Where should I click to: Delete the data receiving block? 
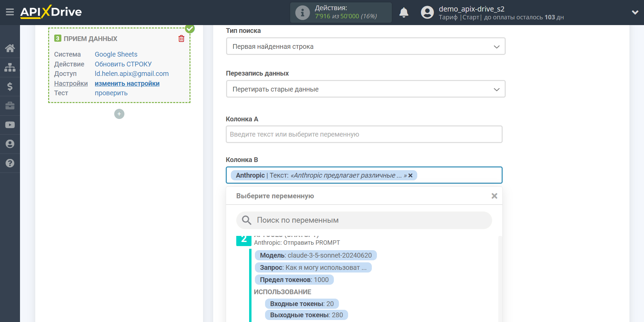point(181,39)
